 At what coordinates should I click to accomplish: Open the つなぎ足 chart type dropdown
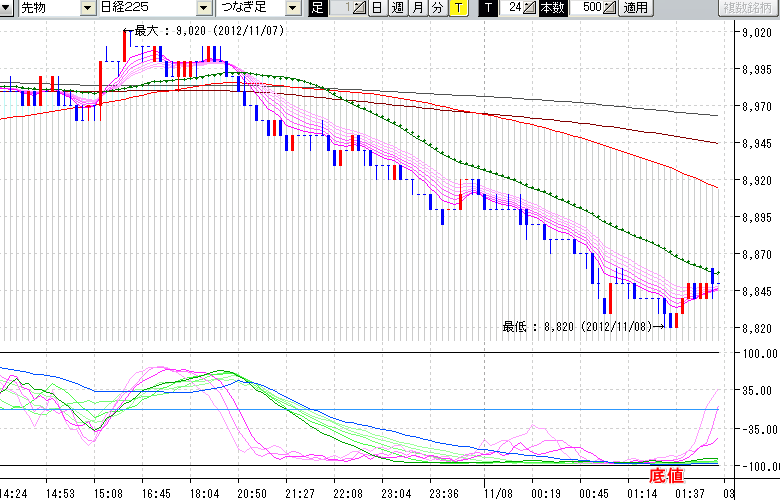293,8
